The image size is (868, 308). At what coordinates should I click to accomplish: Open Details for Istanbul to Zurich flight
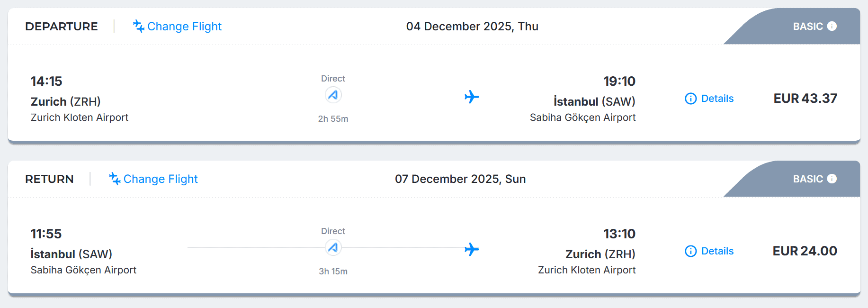tap(717, 251)
